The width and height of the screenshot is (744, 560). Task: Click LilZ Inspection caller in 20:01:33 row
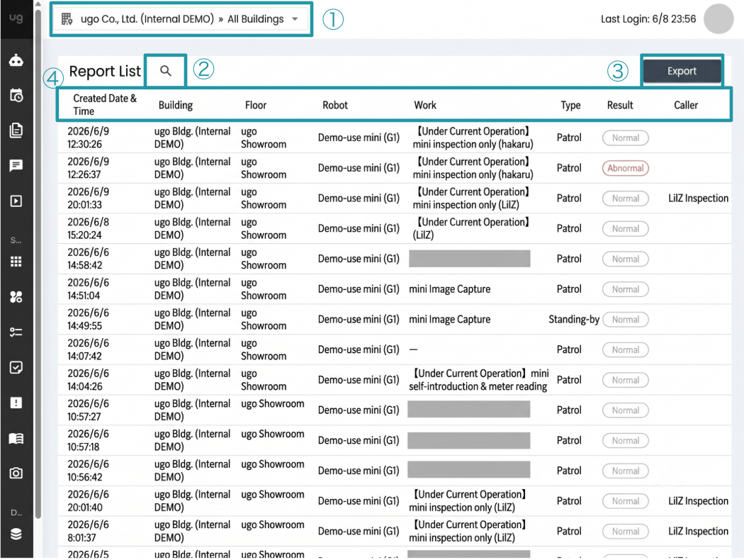698,198
